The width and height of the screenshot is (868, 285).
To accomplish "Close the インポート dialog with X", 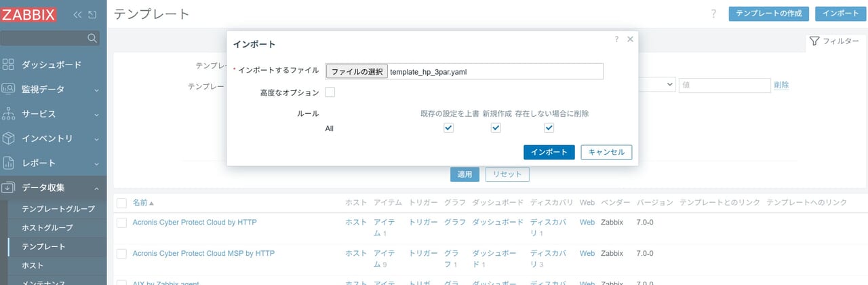I will click(x=630, y=39).
